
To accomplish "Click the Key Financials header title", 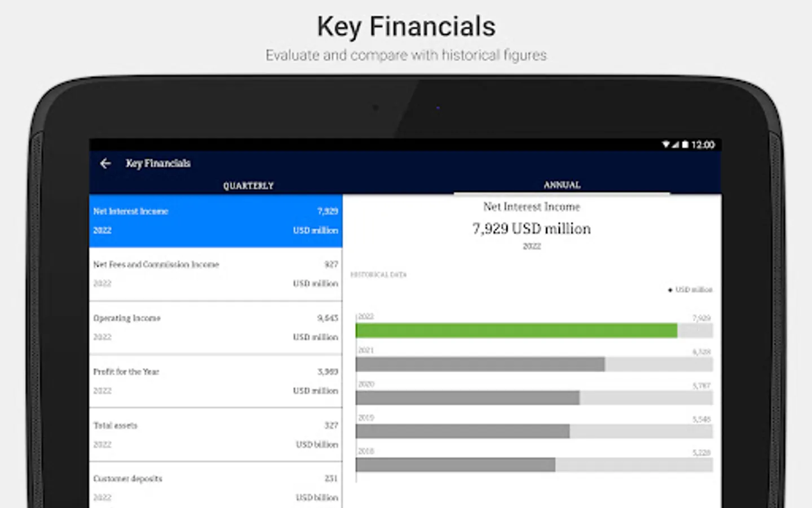I will click(158, 164).
